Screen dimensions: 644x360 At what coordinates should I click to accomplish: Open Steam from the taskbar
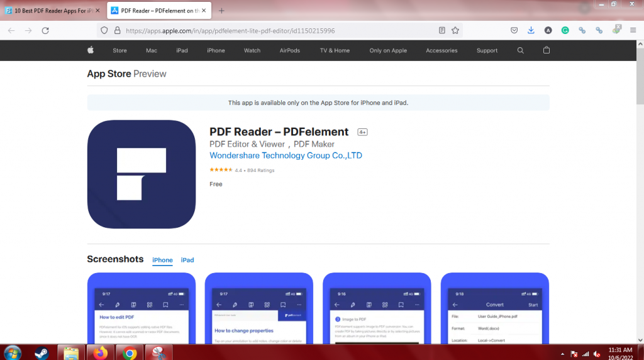[x=42, y=353]
